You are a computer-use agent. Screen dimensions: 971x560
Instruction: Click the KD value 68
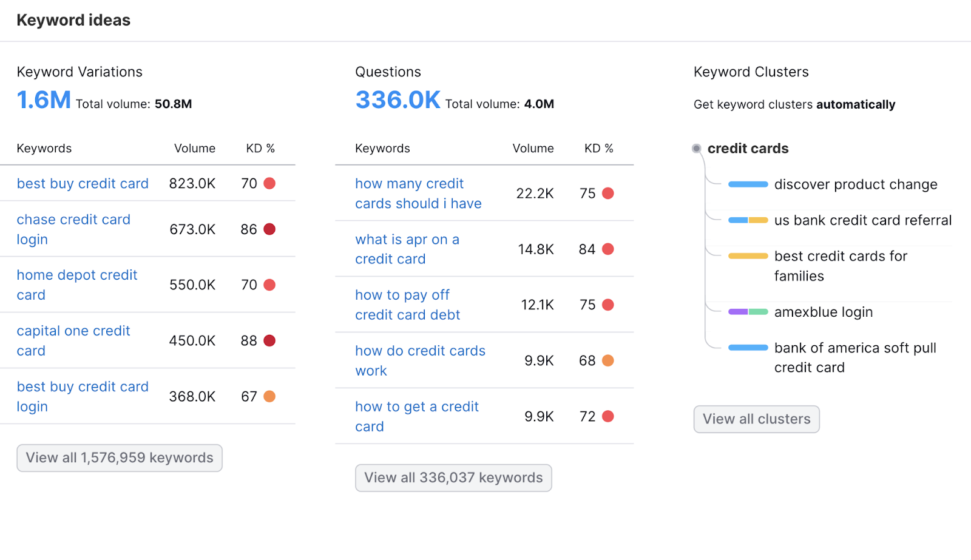[x=587, y=361]
